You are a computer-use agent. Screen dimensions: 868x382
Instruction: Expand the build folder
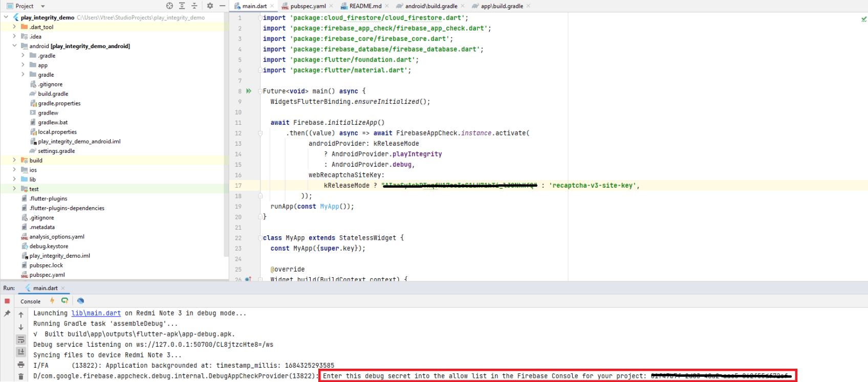(14, 160)
